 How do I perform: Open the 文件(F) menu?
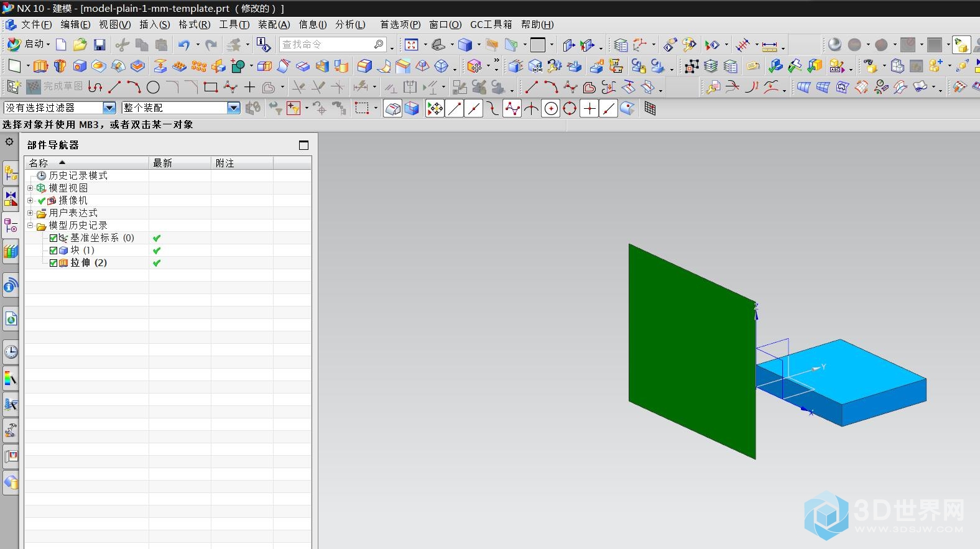tap(36, 24)
